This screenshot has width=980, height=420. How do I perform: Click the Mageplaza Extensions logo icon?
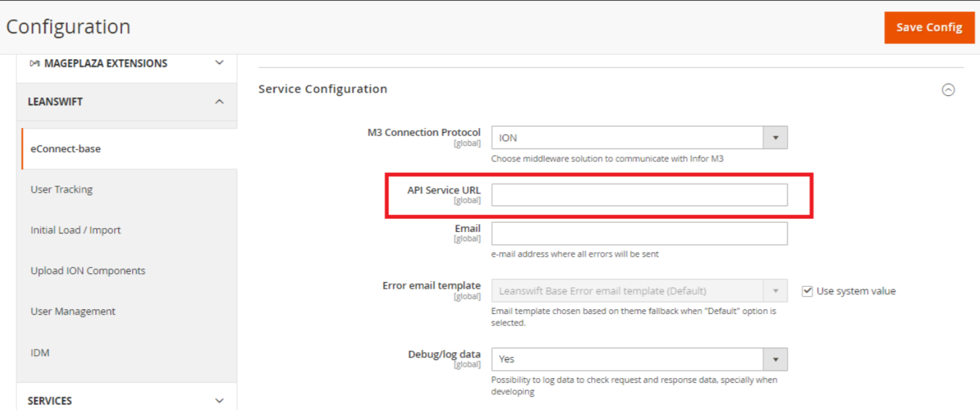[34, 63]
